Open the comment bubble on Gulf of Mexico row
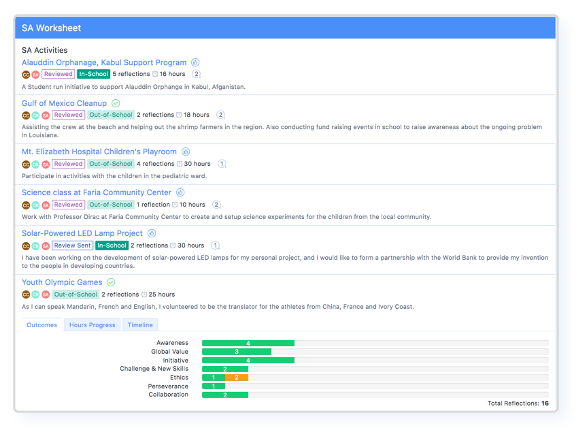 pyautogui.click(x=220, y=115)
